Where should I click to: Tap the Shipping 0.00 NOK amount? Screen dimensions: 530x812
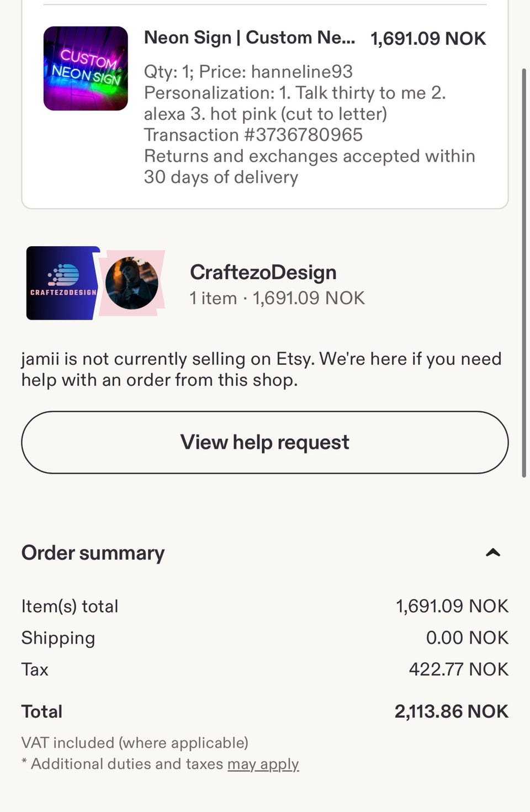click(467, 638)
